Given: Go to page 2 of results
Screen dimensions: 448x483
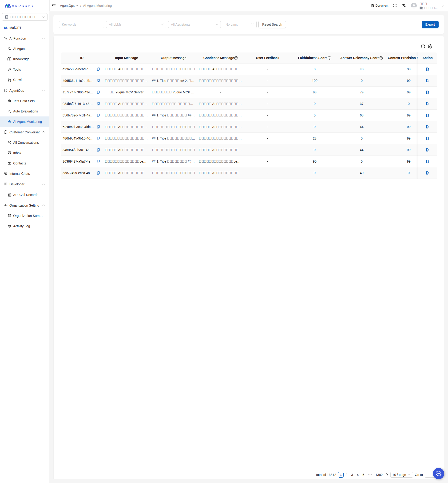Looking at the screenshot, I should click(346, 475).
